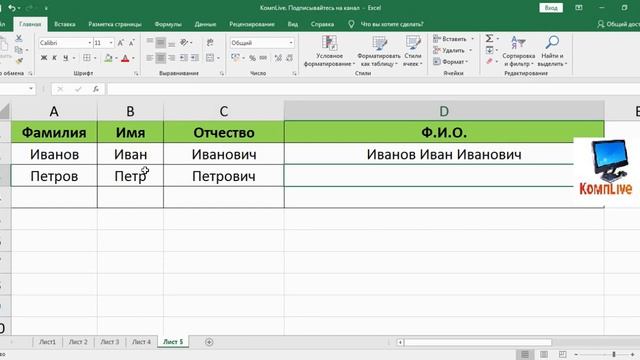
Task: Switch to Page Layout view in status bar
Action: tap(544, 354)
